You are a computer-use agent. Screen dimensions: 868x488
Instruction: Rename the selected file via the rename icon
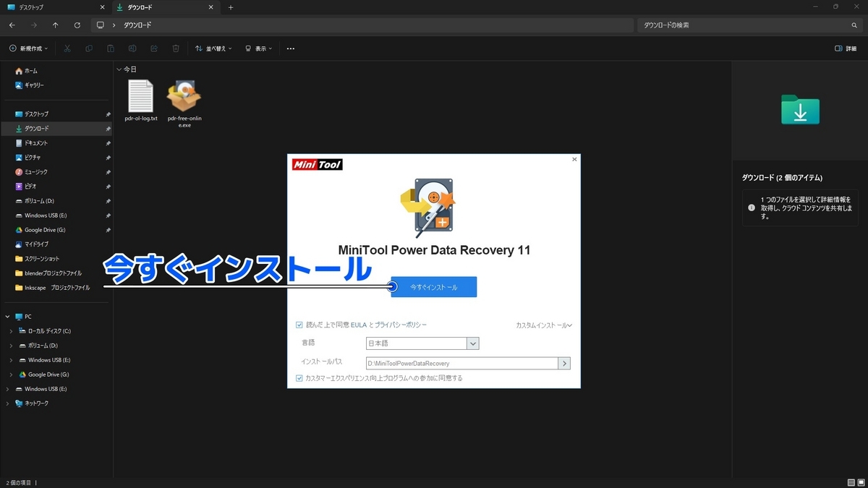[x=132, y=48]
